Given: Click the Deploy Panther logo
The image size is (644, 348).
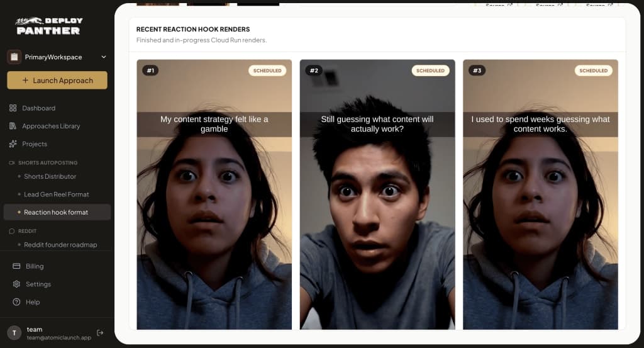Looking at the screenshot, I should 49,26.
